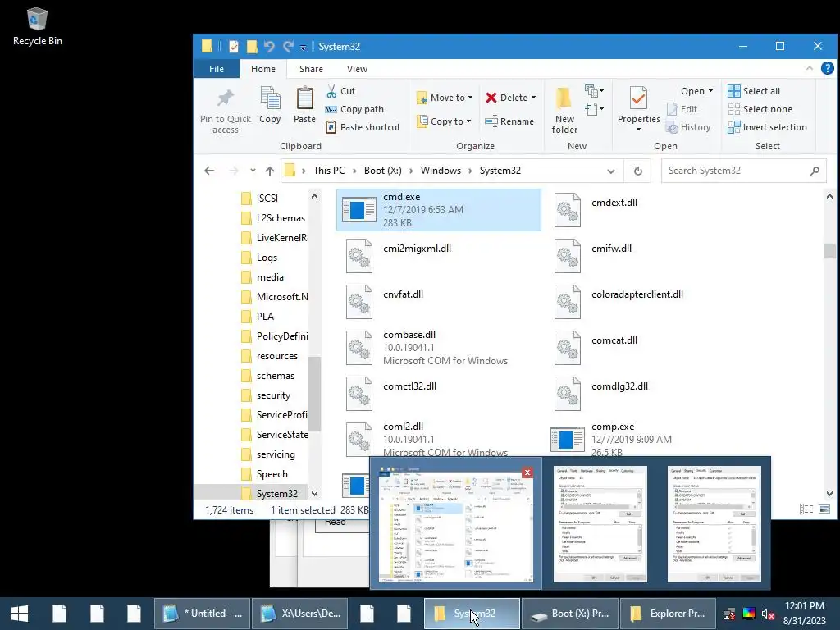Switch to the View ribbon tab
The height and width of the screenshot is (630, 840).
[357, 69]
